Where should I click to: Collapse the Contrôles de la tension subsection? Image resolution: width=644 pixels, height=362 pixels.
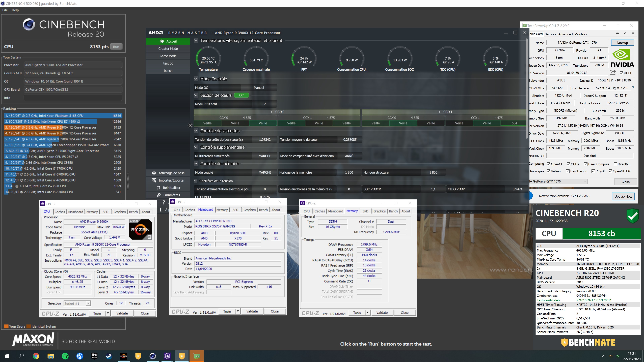tap(196, 181)
